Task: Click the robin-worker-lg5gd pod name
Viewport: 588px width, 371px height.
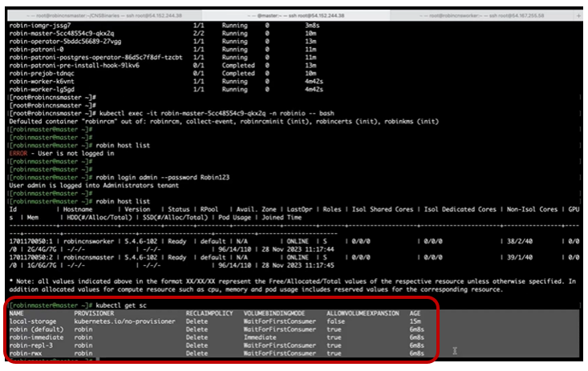Action: 42,89
